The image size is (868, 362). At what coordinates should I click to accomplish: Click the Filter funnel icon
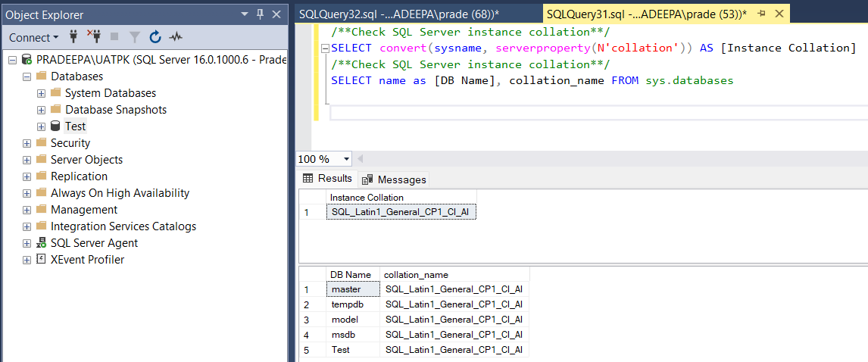135,37
